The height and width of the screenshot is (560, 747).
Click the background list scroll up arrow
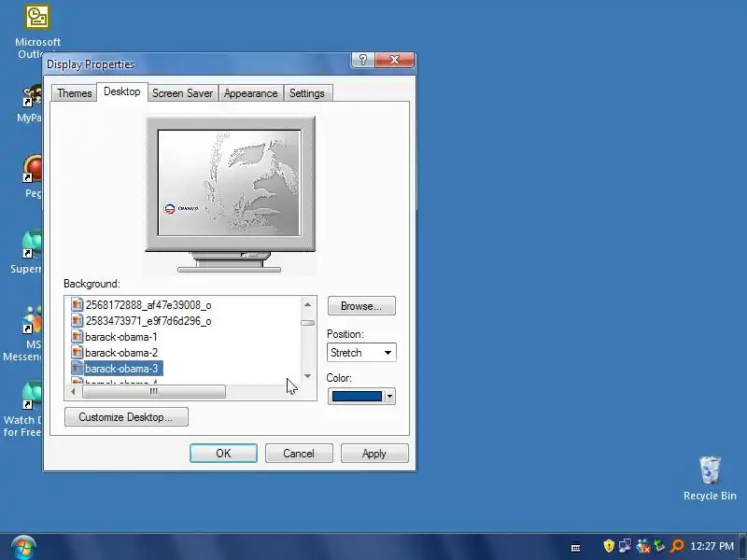(x=308, y=304)
